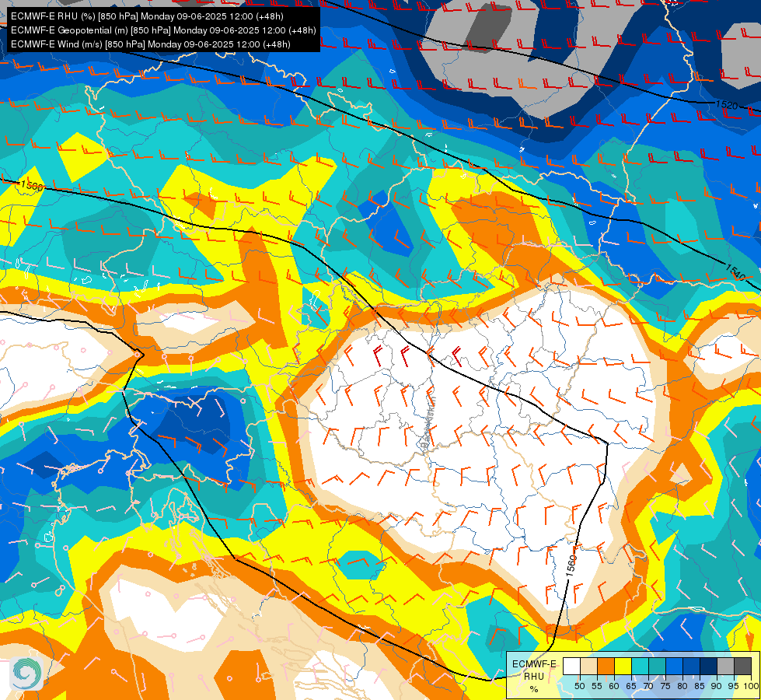Click the 'ECMWF-E' legend title text
Image resolution: width=761 pixels, height=700 pixels.
click(534, 664)
